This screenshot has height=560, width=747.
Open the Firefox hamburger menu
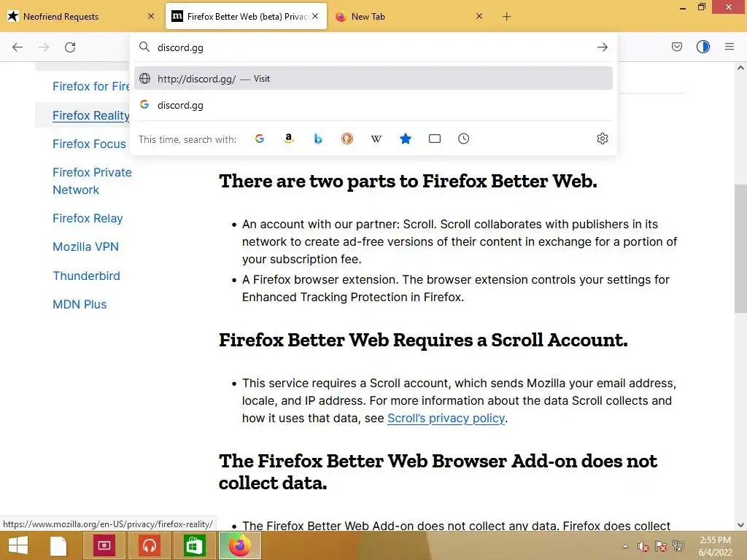click(729, 47)
